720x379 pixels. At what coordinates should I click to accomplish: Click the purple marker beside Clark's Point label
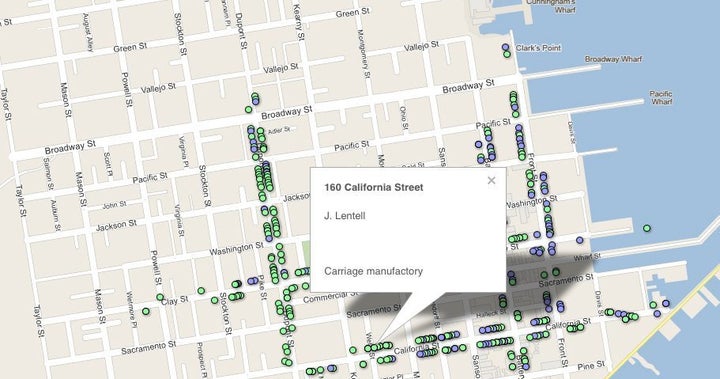point(506,47)
